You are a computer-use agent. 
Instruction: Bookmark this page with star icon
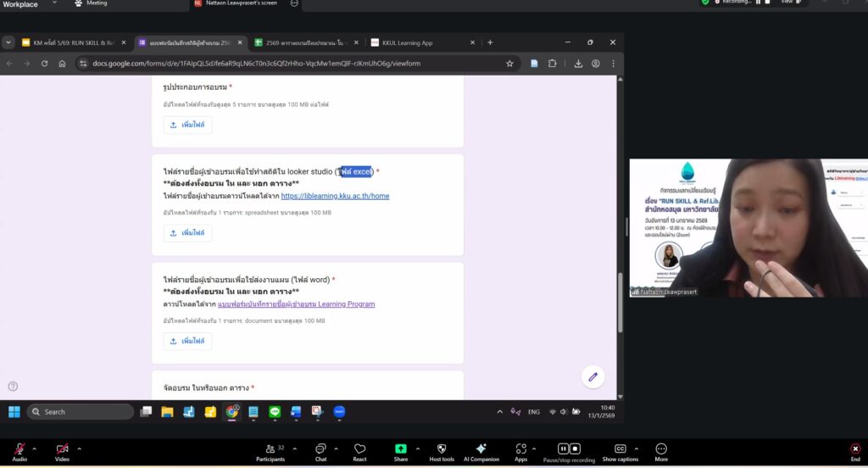tap(509, 64)
